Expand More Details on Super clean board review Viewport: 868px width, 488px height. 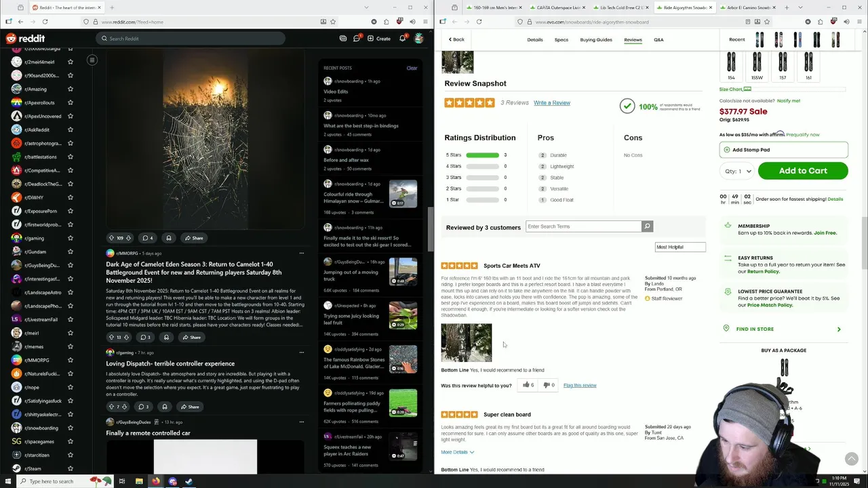(458, 452)
